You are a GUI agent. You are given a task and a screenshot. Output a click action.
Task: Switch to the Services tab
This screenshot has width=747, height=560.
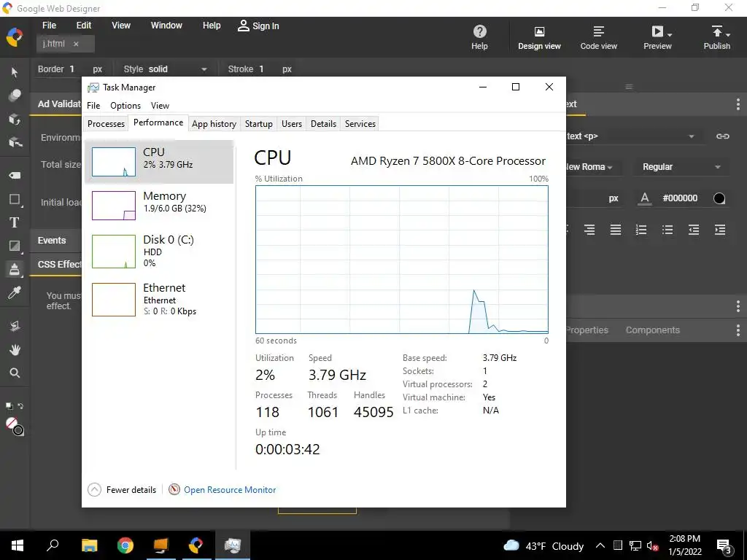pos(360,124)
